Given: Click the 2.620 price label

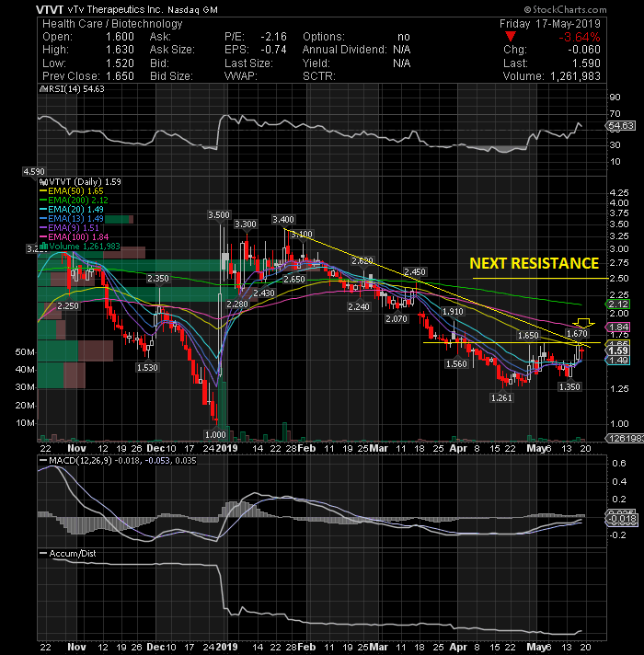Looking at the screenshot, I should pos(362,261).
